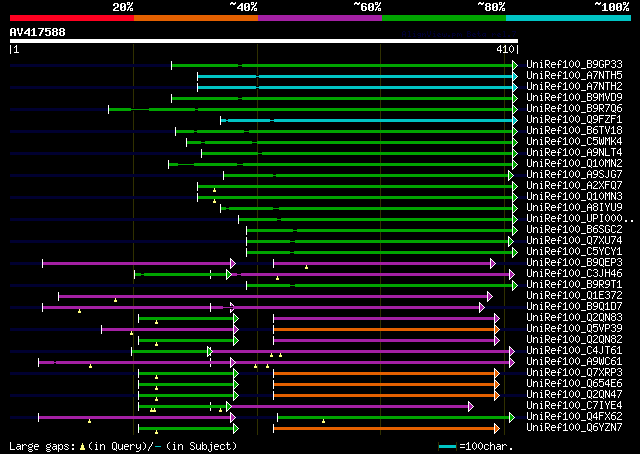The height and width of the screenshot is (454, 640).
Task: Select the UniRef100_Q10MN2 label
Action: (574, 164)
